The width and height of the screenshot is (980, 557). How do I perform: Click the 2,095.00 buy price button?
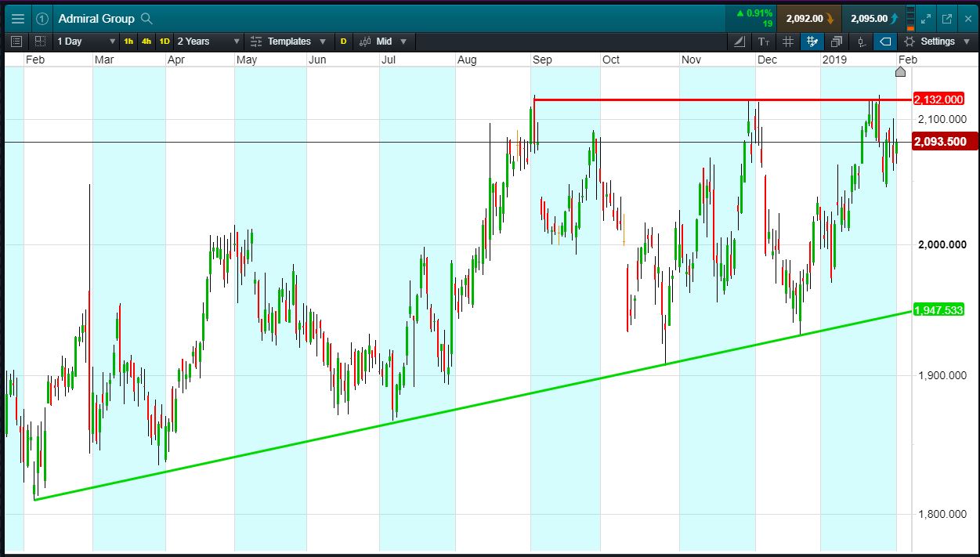tap(873, 18)
